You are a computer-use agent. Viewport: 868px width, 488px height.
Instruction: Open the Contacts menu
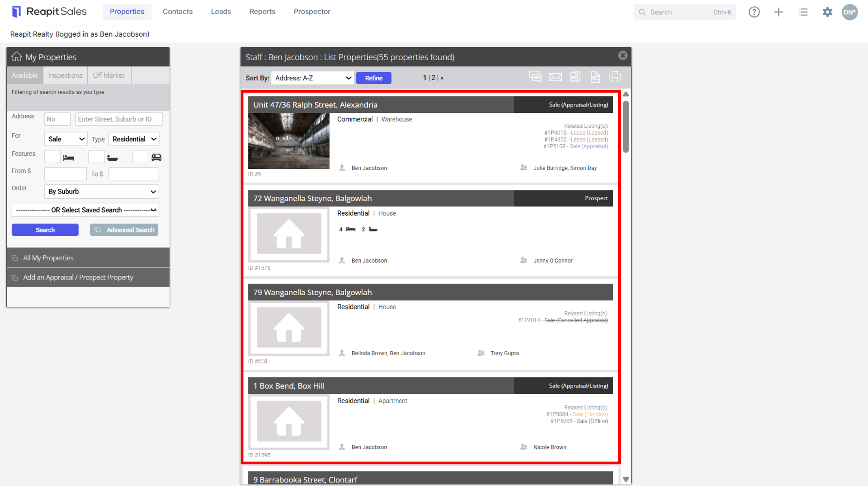pos(178,12)
